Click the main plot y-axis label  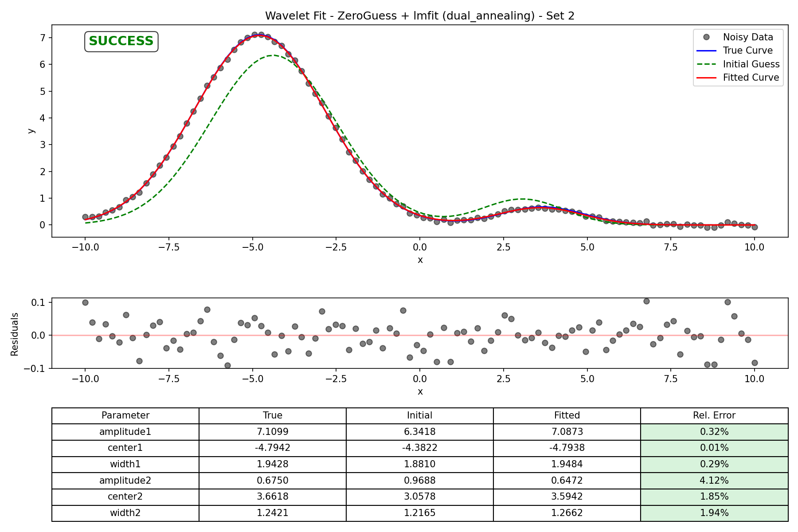31,131
